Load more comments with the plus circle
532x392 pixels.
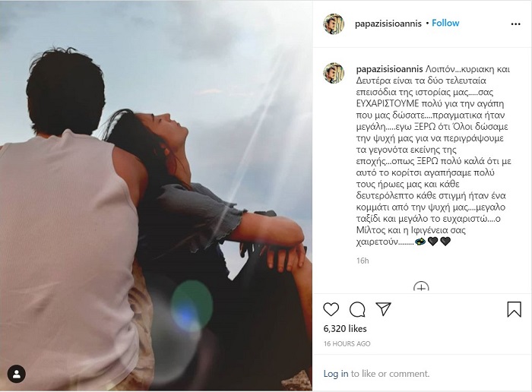pos(421,287)
